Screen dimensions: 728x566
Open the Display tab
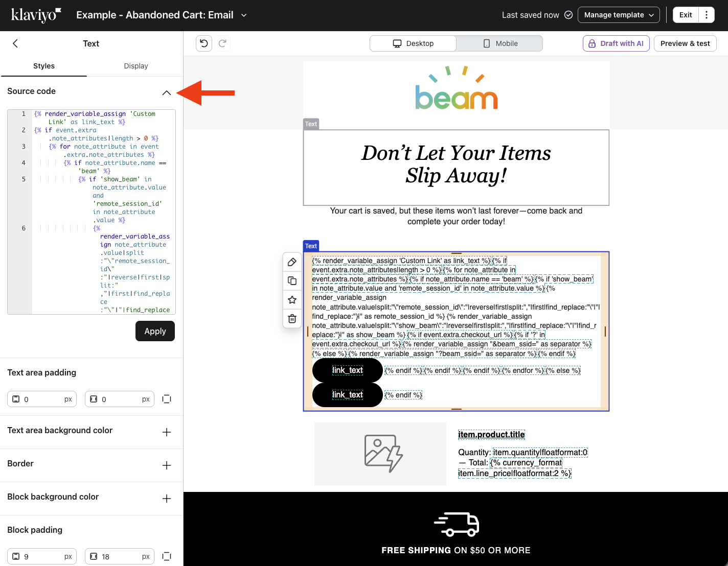136,66
